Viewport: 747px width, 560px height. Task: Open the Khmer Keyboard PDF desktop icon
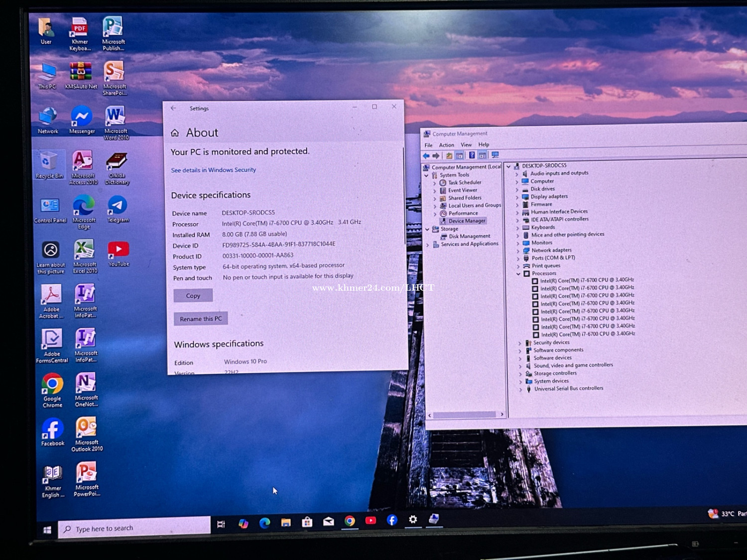(80, 33)
